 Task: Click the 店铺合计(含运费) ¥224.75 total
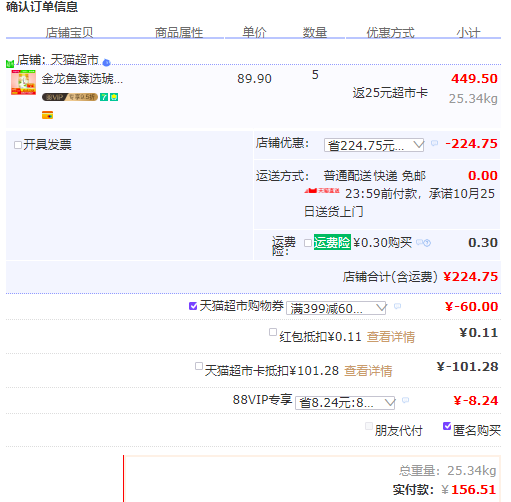[420, 277]
